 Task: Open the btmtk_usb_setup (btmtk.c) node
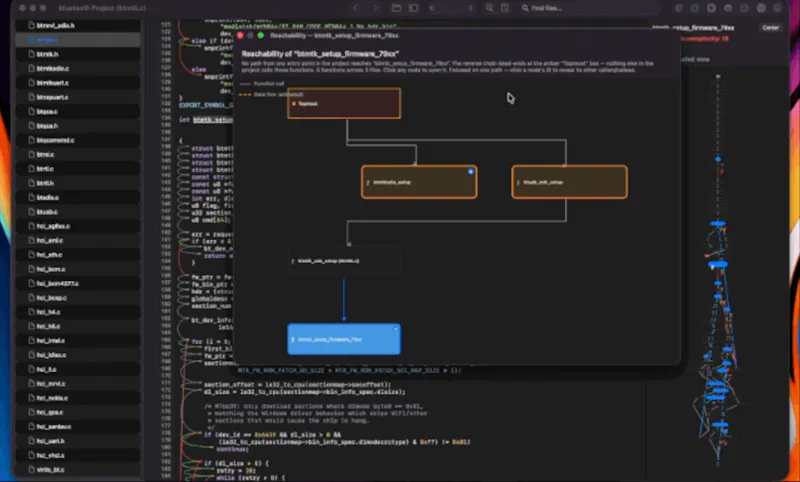coord(344,261)
